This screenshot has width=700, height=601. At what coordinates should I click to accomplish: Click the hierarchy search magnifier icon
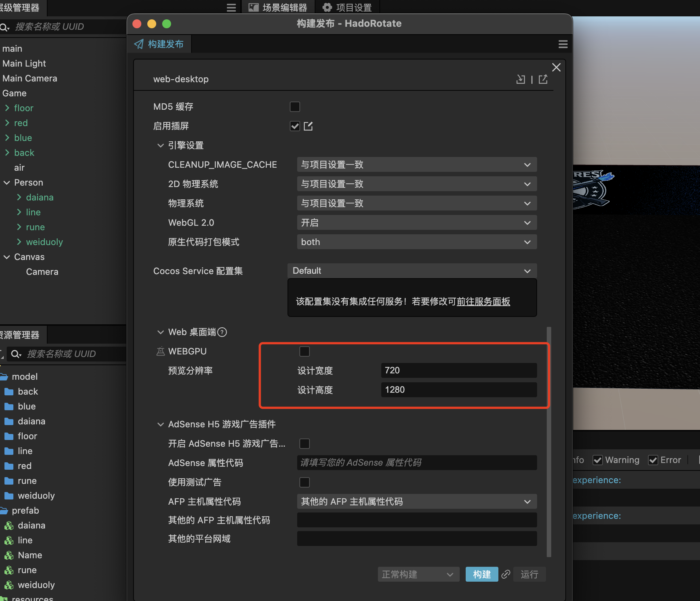tap(4, 27)
